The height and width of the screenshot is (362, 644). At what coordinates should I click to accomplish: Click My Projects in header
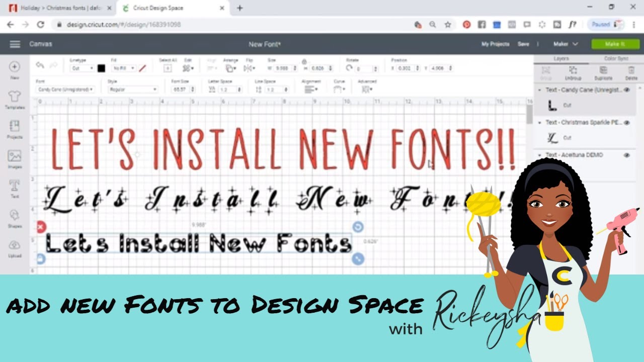495,44
